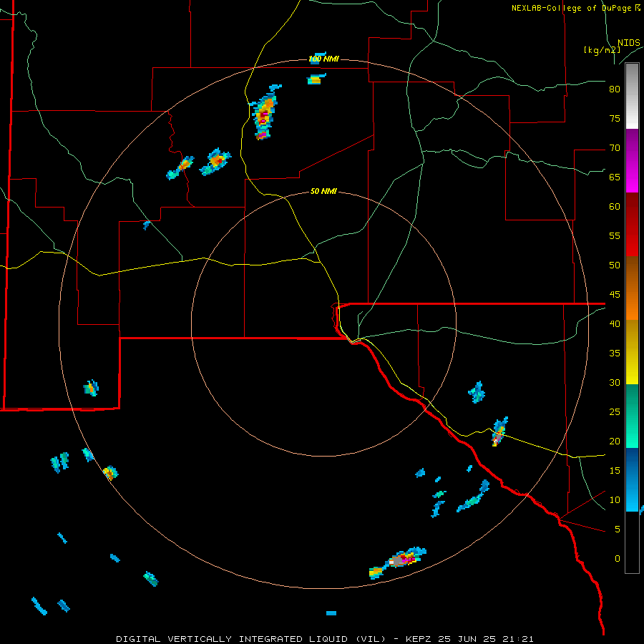Click the 50 NMI range ring label
The image size is (644, 644).
(323, 191)
